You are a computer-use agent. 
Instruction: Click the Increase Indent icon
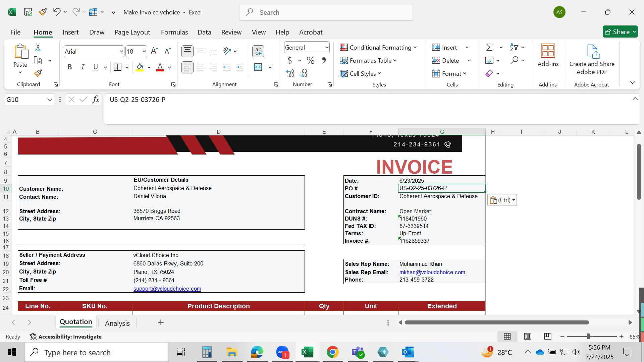pyautogui.click(x=240, y=67)
